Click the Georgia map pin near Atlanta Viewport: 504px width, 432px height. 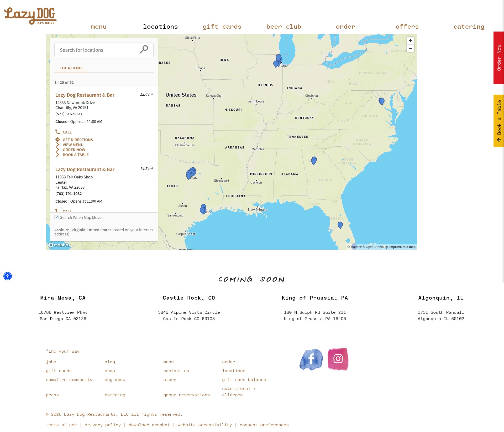[x=314, y=161]
